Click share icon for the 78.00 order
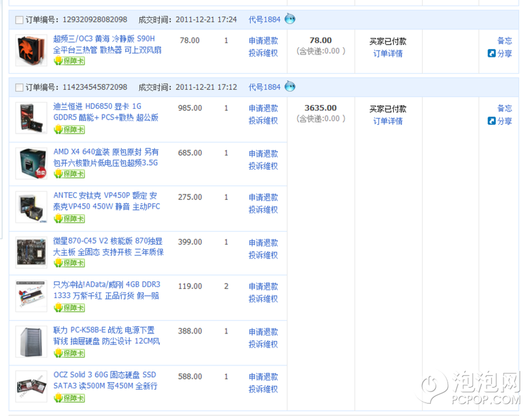This screenshot has width=532, height=416. tap(492, 53)
